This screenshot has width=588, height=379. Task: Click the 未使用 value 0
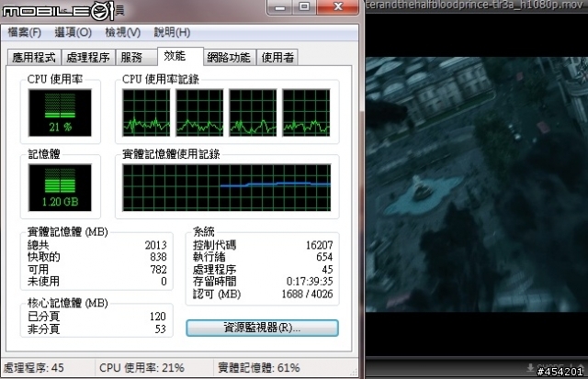pos(164,281)
